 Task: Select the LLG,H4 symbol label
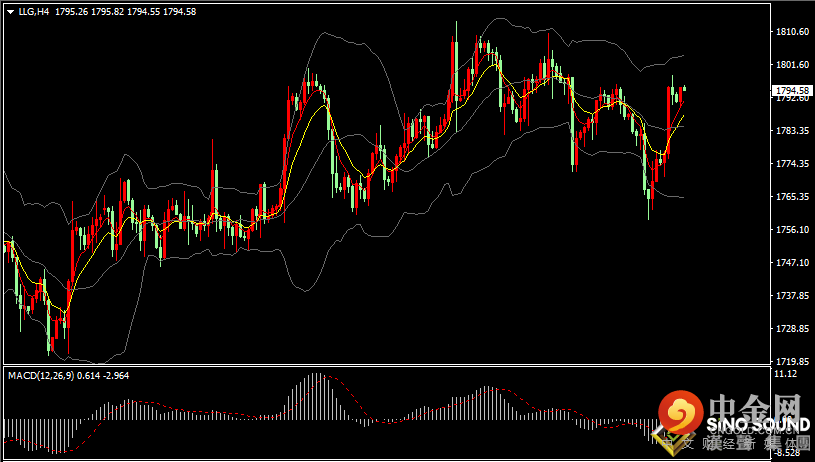[34, 11]
